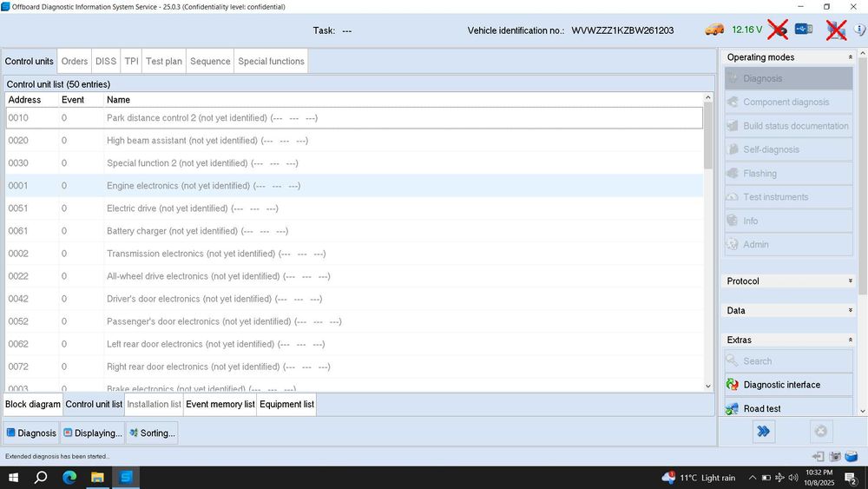Screen dimensions: 868x489
Task: Click the Diagnosis button at bottom left
Action: [31, 433]
